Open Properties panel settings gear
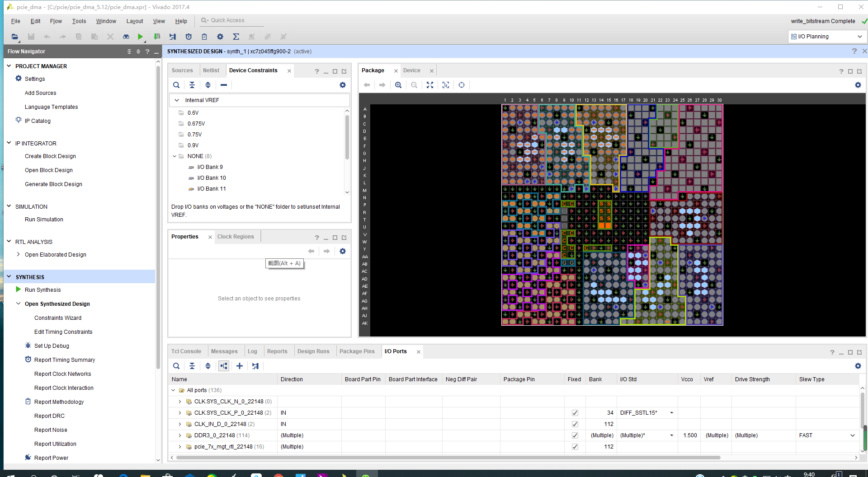 (x=343, y=251)
